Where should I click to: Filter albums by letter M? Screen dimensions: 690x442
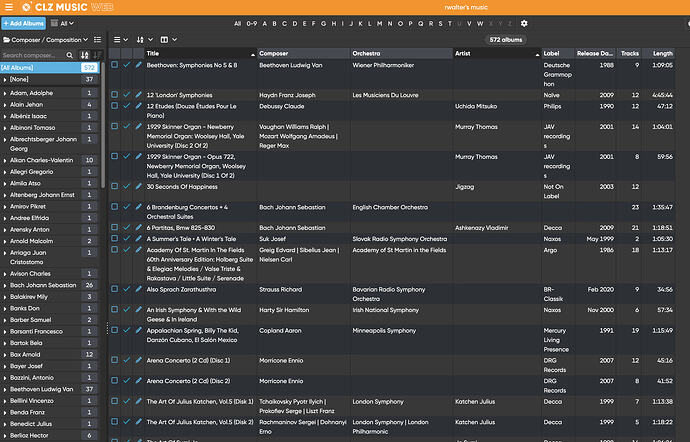pyautogui.click(x=379, y=24)
